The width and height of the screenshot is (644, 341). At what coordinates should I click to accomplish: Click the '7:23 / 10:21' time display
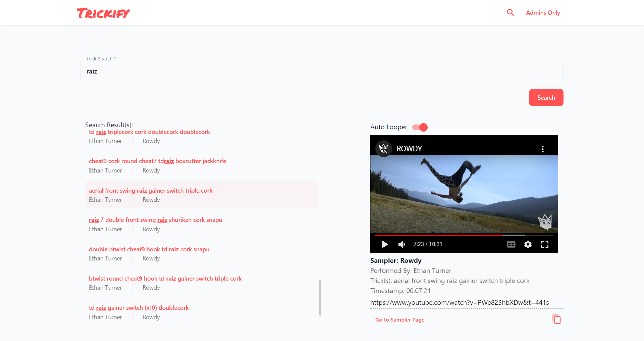(428, 244)
